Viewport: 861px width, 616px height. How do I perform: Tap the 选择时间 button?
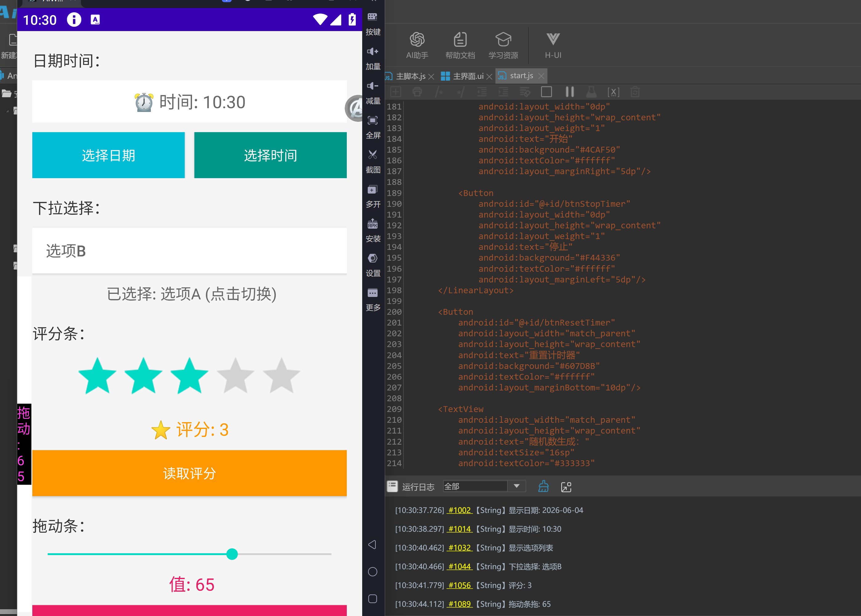tap(270, 155)
